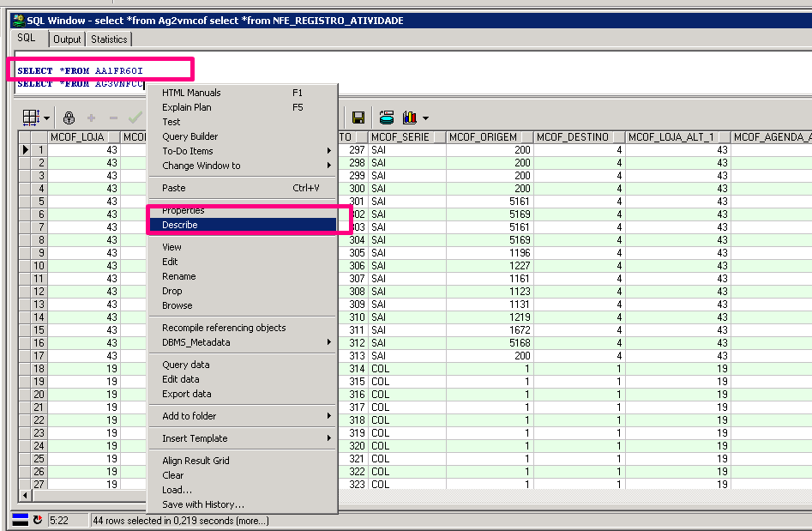Click the post changes checkmark icon
The image size is (812, 531).
point(135,118)
